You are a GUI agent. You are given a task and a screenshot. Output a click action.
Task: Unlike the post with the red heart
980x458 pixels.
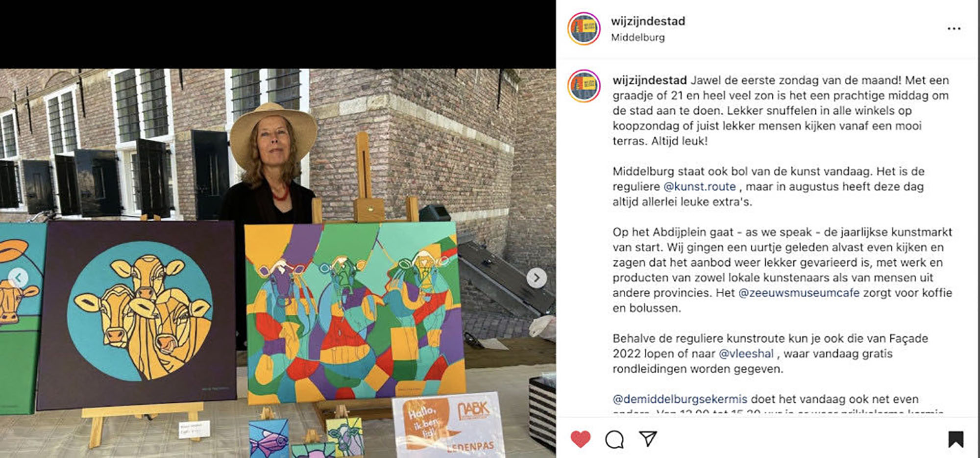point(581,439)
